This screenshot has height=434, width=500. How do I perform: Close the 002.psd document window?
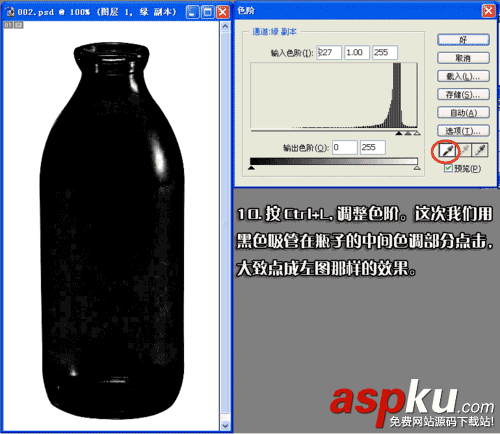[x=223, y=12]
